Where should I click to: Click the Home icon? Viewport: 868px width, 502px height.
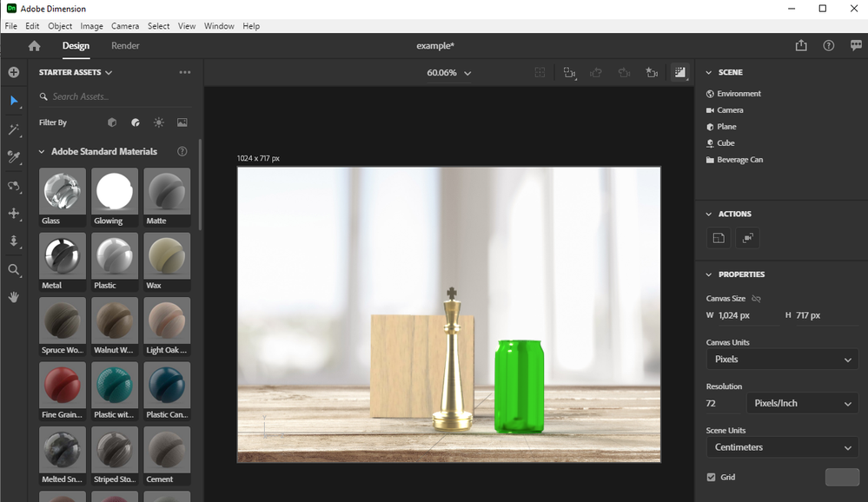[x=34, y=46]
